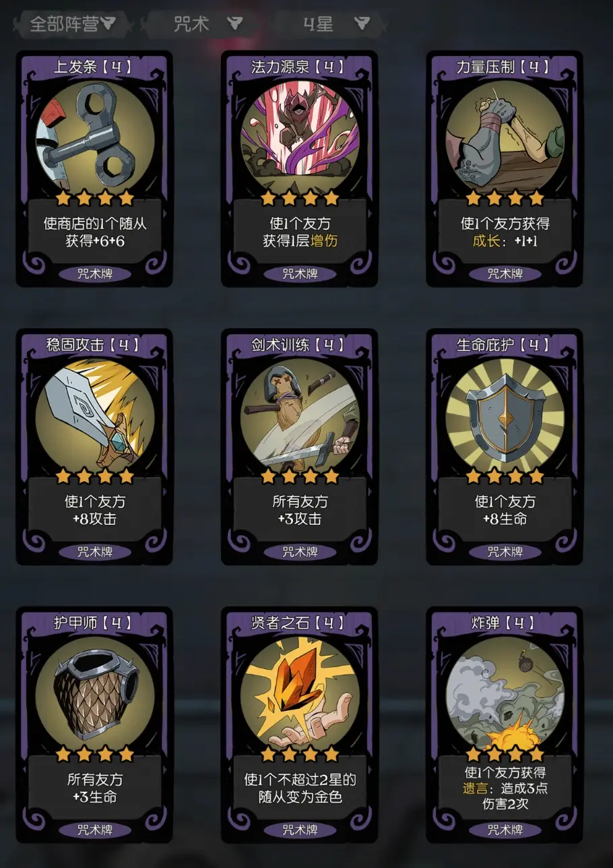
Task: Select the 生命庇护 shield artwork
Action: [504, 416]
